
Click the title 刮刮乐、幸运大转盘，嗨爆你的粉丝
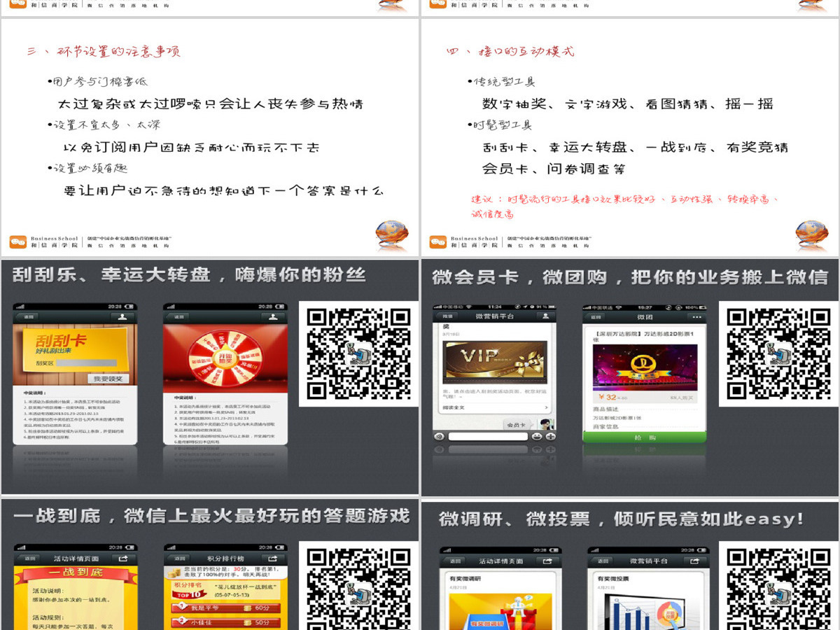(189, 274)
